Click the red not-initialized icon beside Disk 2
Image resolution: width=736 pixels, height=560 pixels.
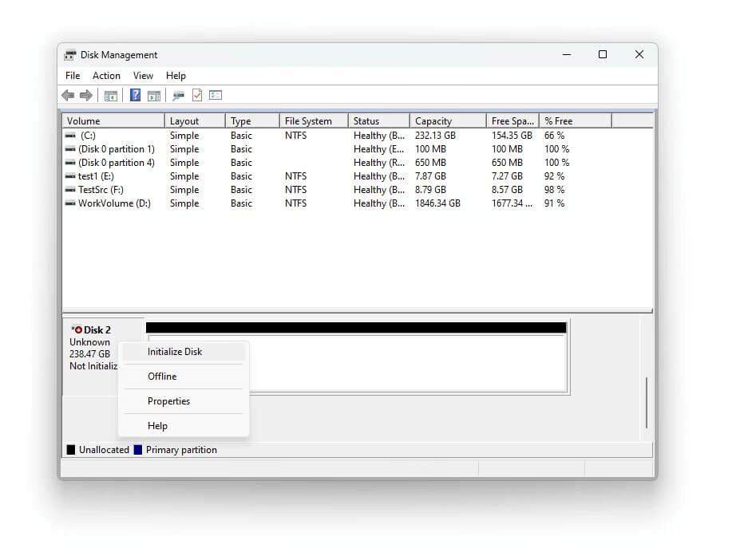point(77,329)
